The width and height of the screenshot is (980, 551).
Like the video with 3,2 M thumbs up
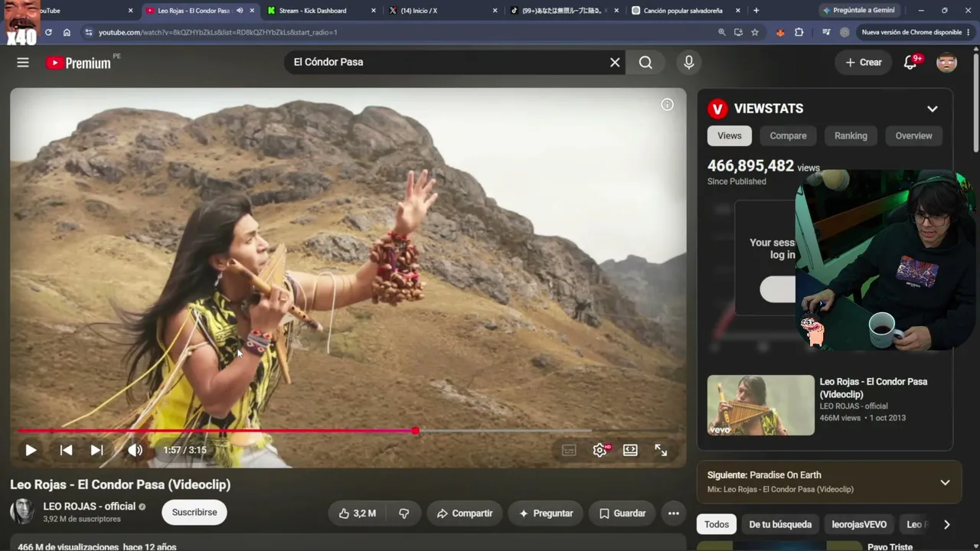tap(358, 514)
